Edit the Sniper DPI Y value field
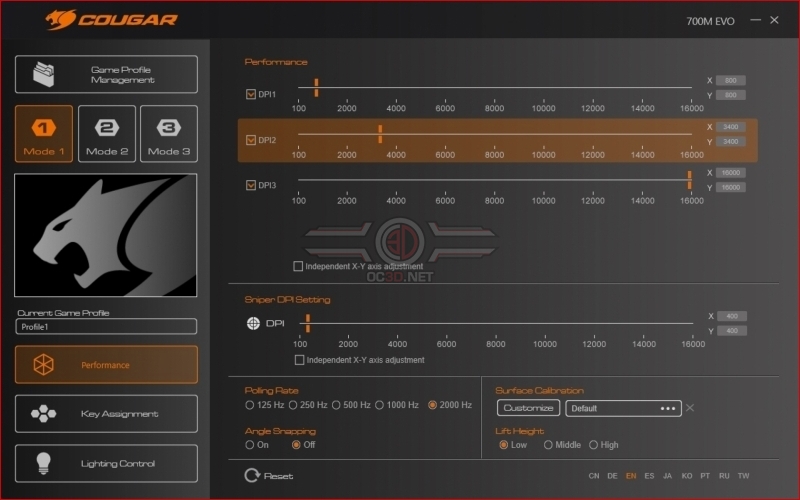 click(x=732, y=331)
